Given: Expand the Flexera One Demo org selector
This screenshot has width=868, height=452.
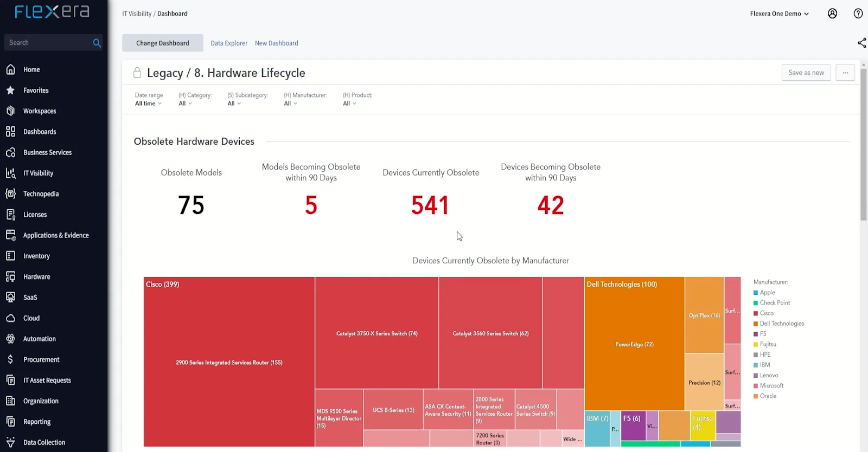Looking at the screenshot, I should (779, 14).
